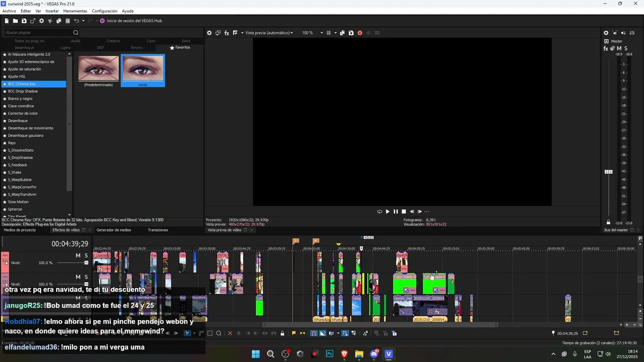Toggle automatic crossfades in timeline toolbar
This screenshot has width=644, height=362.
click(x=323, y=333)
